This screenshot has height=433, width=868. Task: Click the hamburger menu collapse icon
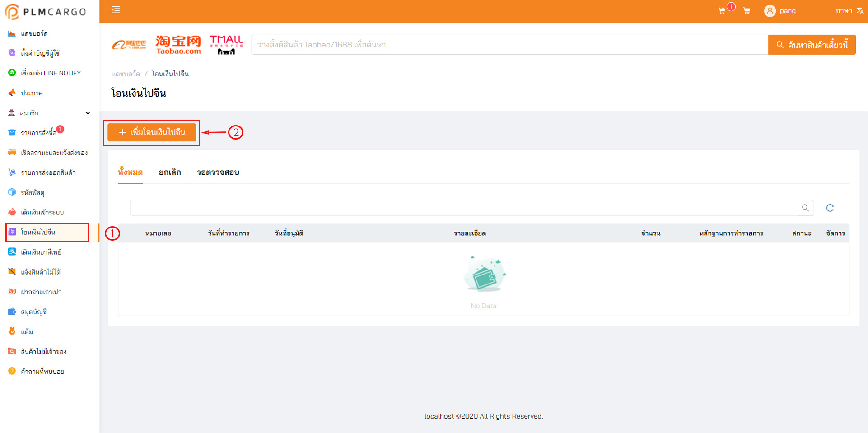click(x=116, y=10)
